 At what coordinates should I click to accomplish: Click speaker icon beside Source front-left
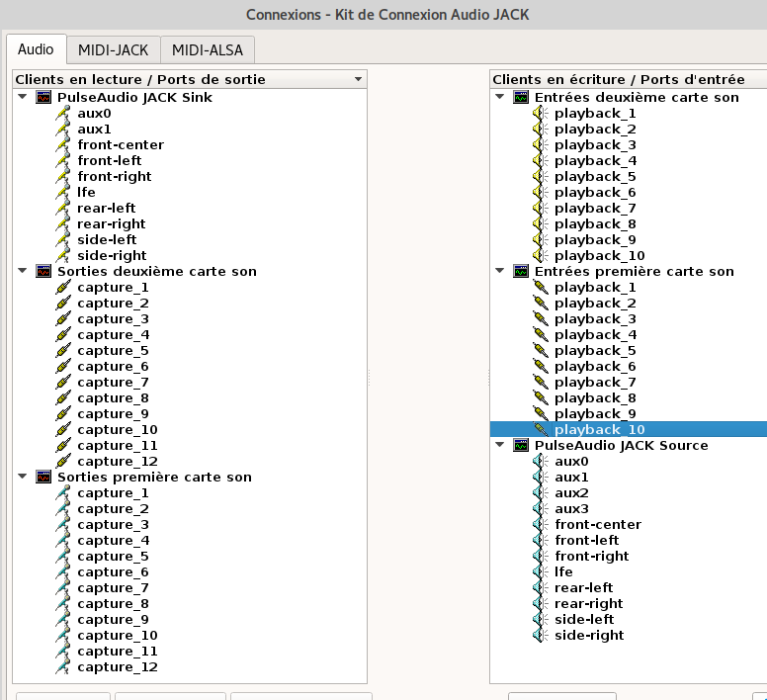(541, 541)
